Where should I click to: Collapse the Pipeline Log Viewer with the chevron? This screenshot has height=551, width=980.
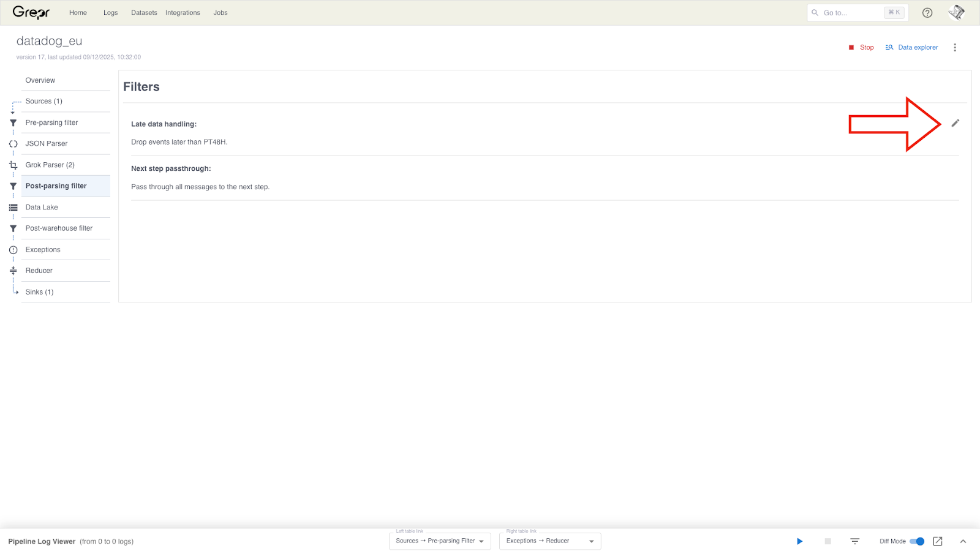(963, 541)
